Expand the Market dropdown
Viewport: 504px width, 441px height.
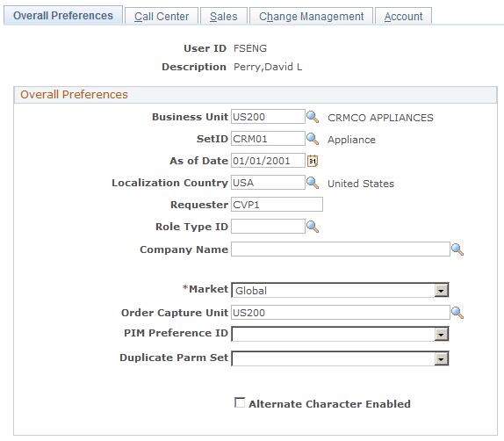441,291
